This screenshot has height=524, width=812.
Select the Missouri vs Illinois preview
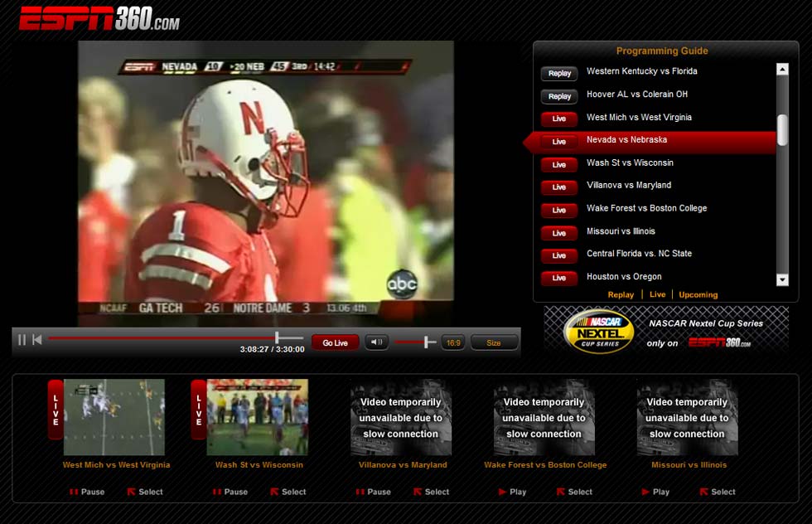[718, 492]
